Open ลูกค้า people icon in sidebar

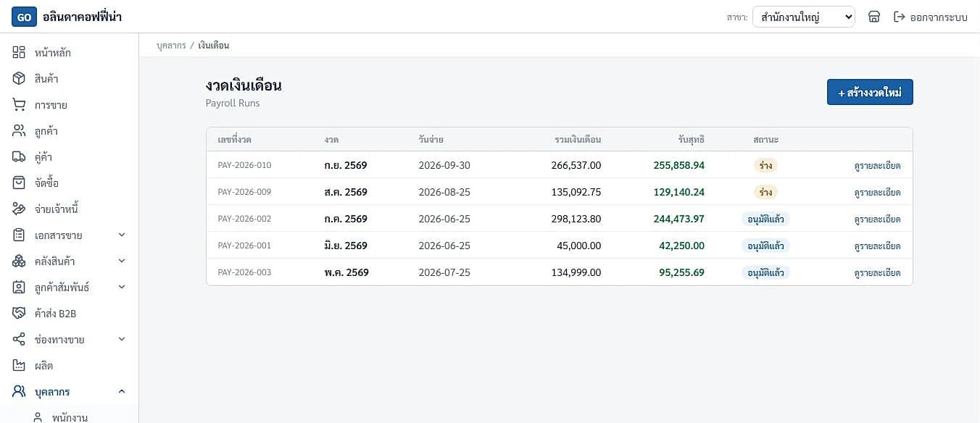20,131
